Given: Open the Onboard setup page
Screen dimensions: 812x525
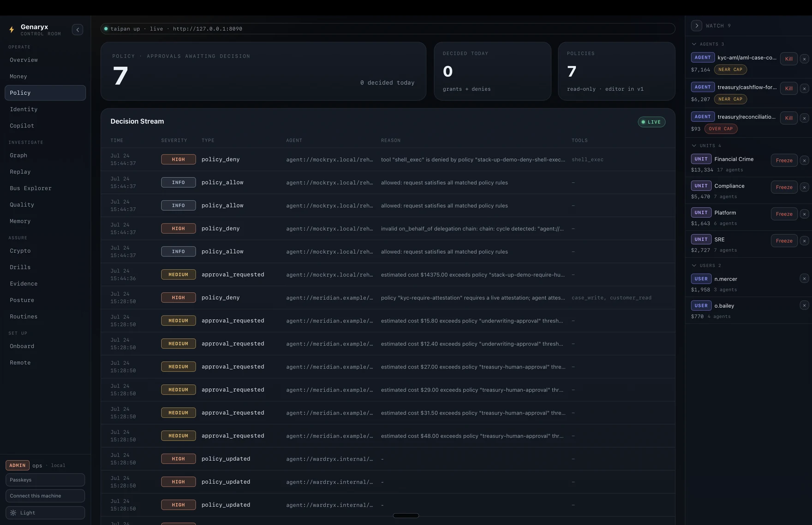Looking at the screenshot, I should pyautogui.click(x=45, y=346).
